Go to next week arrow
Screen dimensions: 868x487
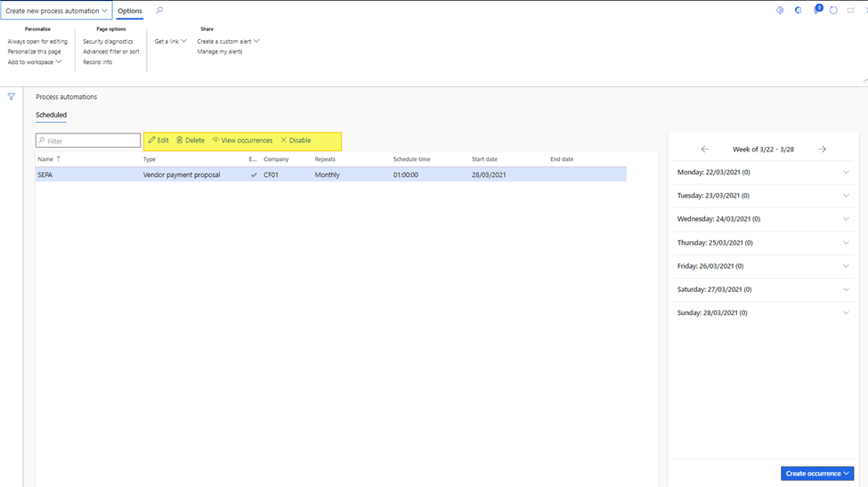(822, 150)
